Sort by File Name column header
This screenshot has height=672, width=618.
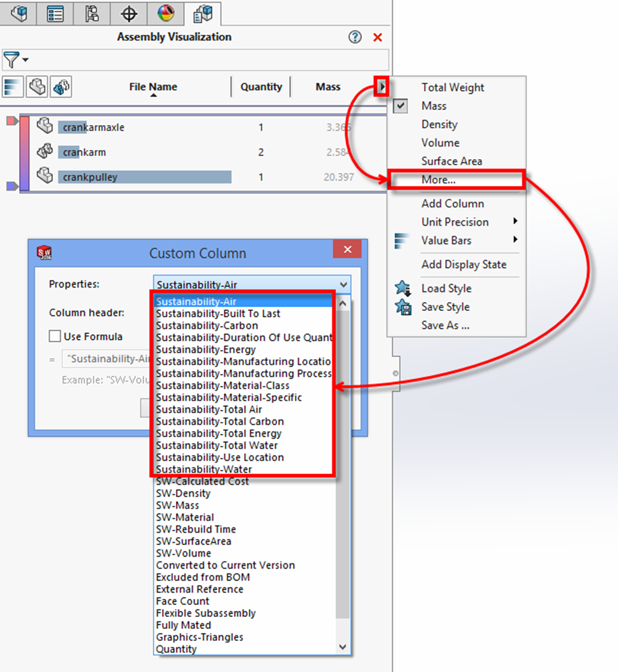coord(153,87)
